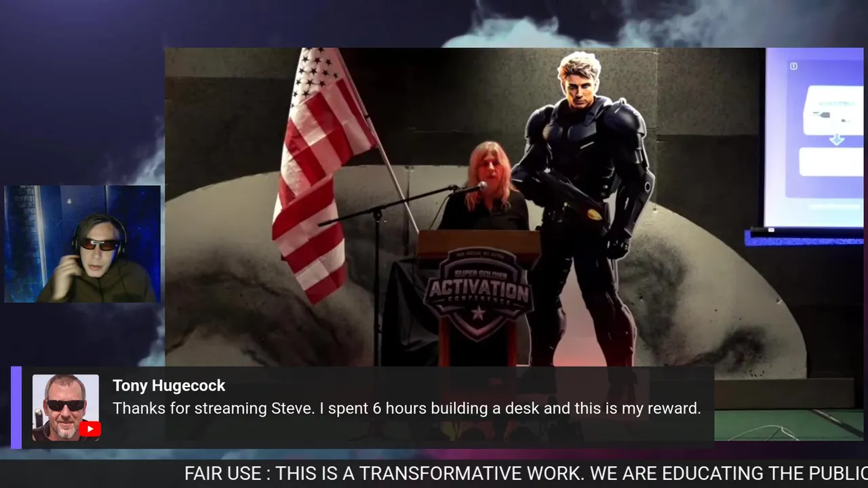This screenshot has width=868, height=488.
Task: Click the streamer webcam feed with headphones
Action: (x=83, y=243)
